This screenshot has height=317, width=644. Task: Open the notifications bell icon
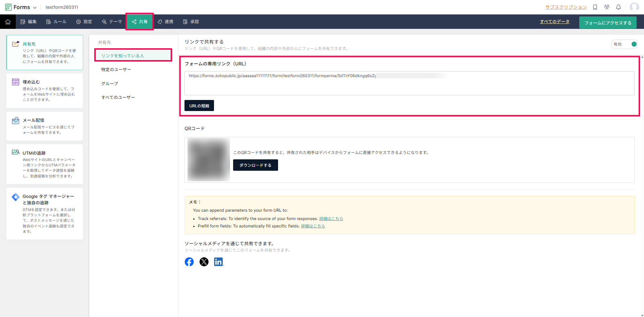619,7
